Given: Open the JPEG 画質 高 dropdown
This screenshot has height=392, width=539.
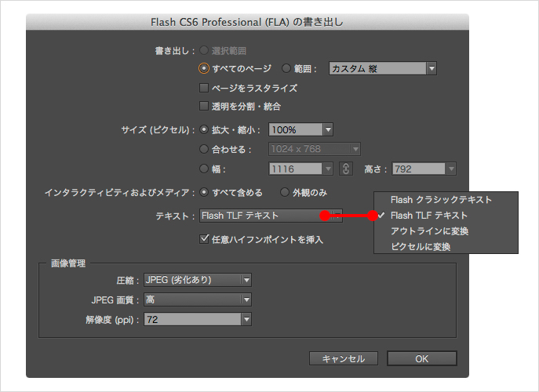Looking at the screenshot, I should [x=197, y=299].
